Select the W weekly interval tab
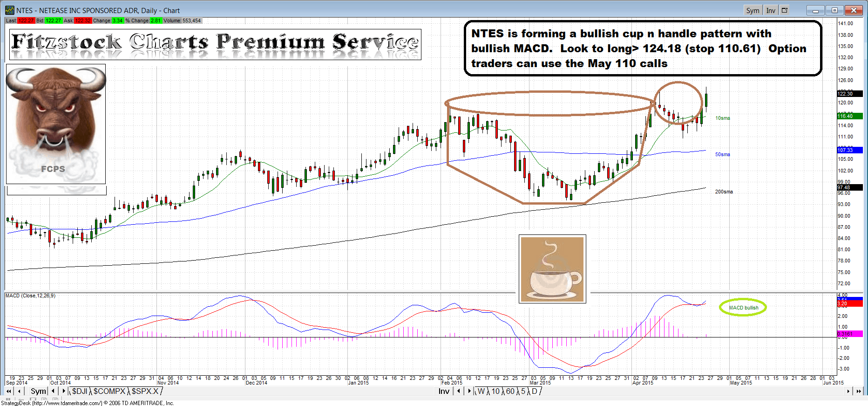 (x=481, y=392)
